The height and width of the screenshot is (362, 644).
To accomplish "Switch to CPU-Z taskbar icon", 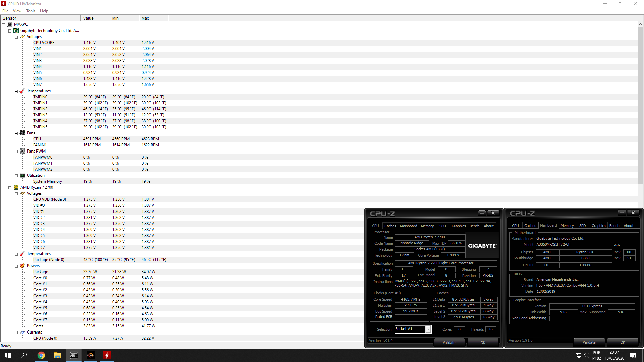I will [74, 355].
